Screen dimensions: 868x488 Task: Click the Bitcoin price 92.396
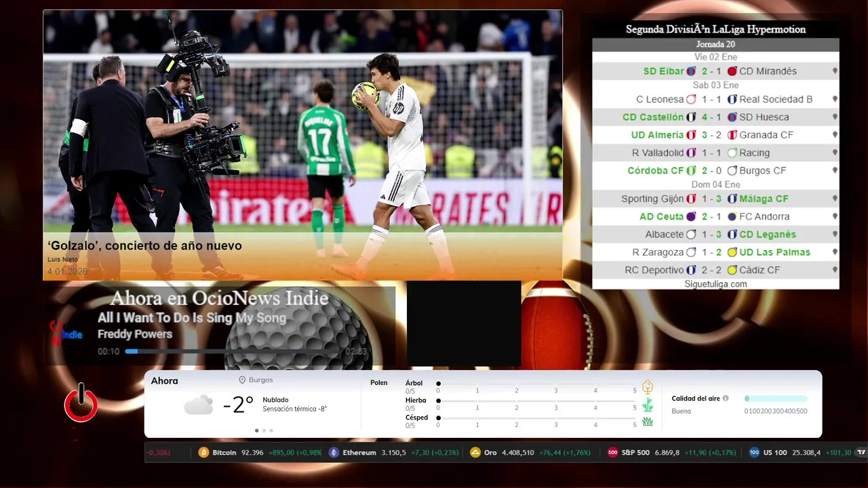click(x=252, y=453)
